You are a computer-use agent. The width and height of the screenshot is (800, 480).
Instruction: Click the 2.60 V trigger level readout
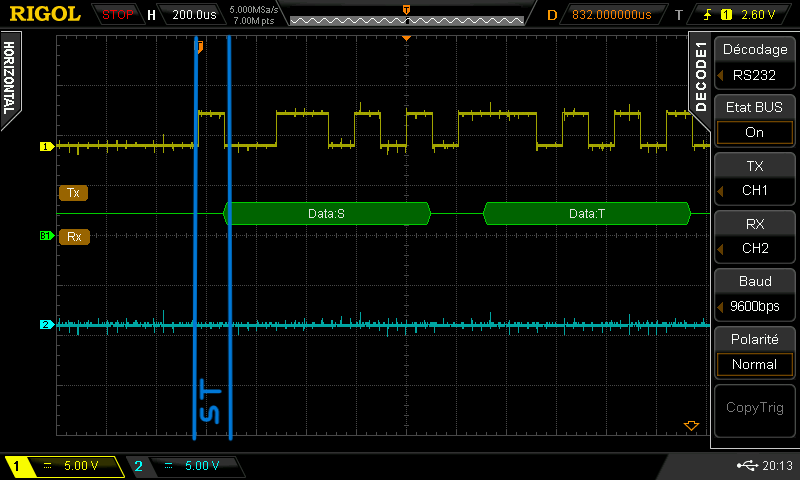pyautogui.click(x=758, y=15)
